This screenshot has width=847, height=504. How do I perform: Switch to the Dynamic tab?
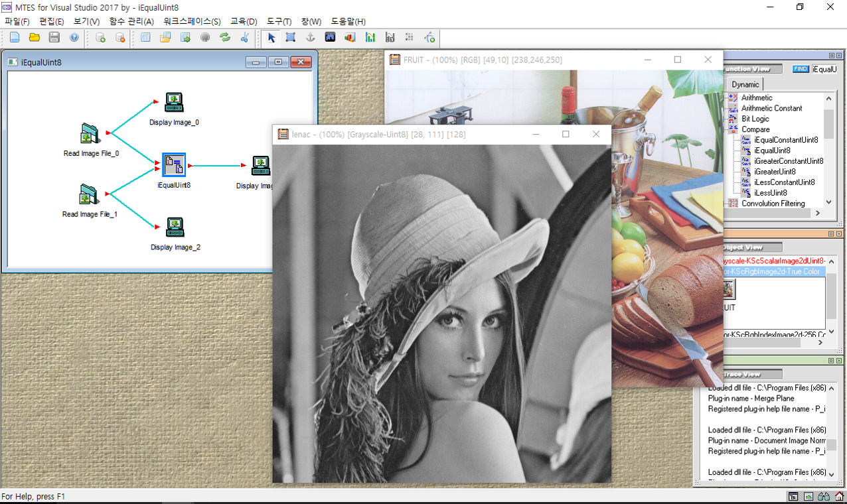tap(745, 84)
